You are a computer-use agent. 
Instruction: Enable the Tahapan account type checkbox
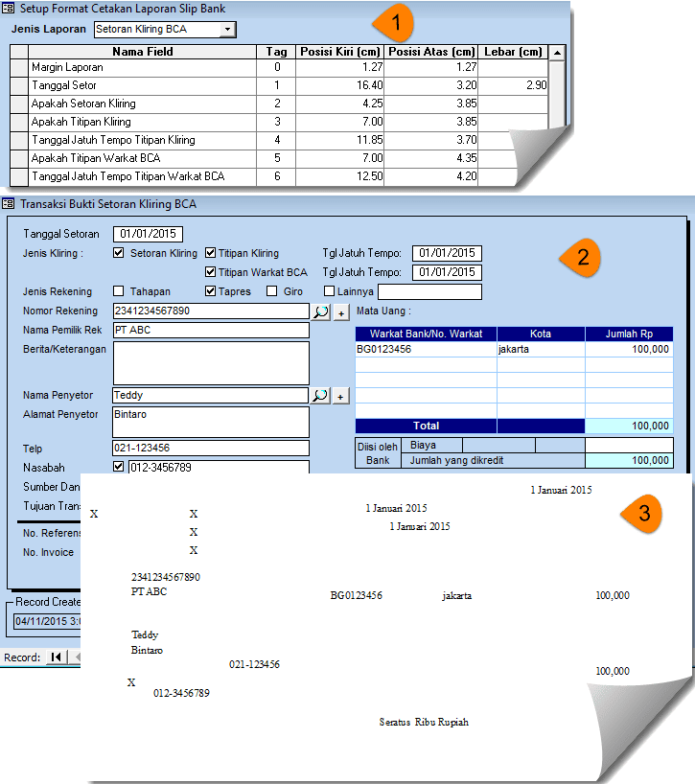pos(119,291)
